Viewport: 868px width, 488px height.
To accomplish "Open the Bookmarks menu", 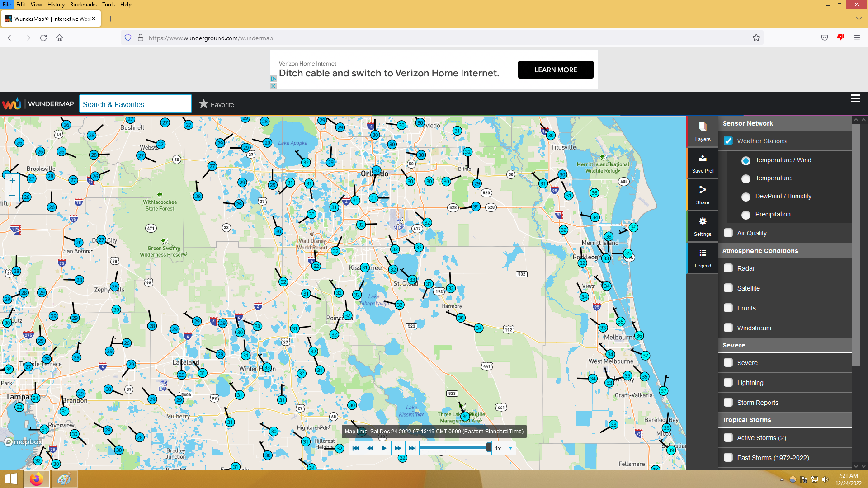I will pos(83,5).
